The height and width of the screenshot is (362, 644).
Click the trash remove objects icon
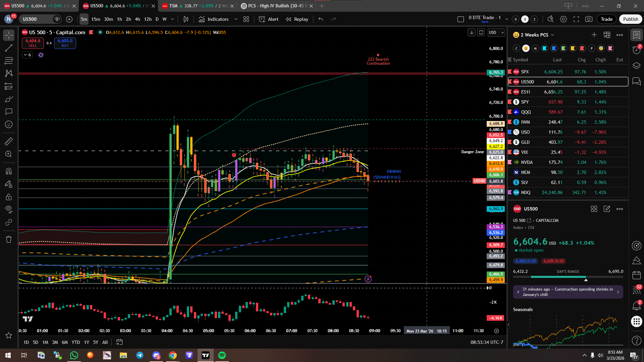coord(9,239)
